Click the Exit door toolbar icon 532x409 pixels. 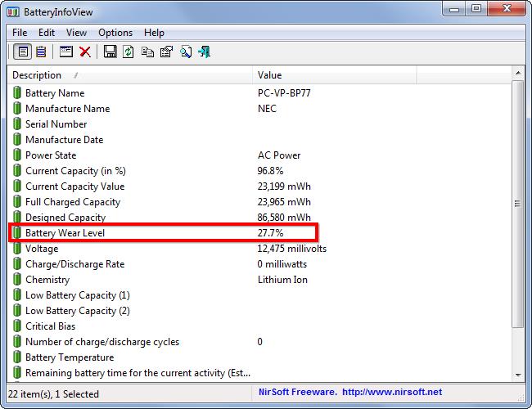click(x=205, y=52)
